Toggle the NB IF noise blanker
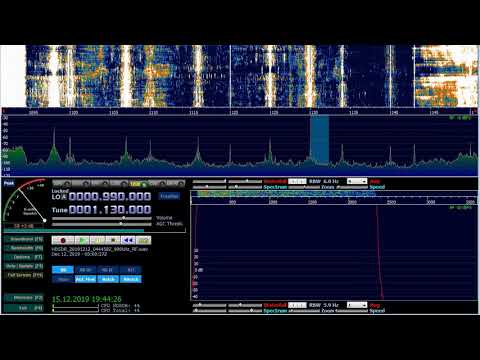Image resolution: width=480 pixels, height=360 pixels. click(108, 270)
